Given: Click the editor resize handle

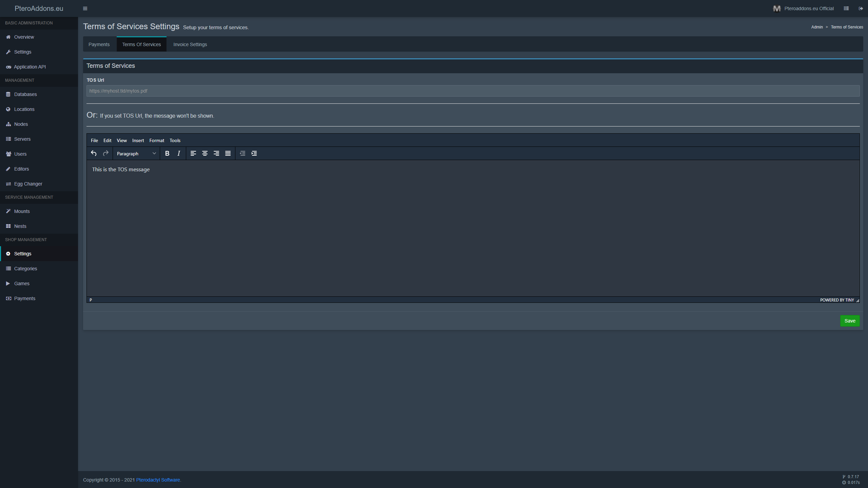Looking at the screenshot, I should pos(857,300).
